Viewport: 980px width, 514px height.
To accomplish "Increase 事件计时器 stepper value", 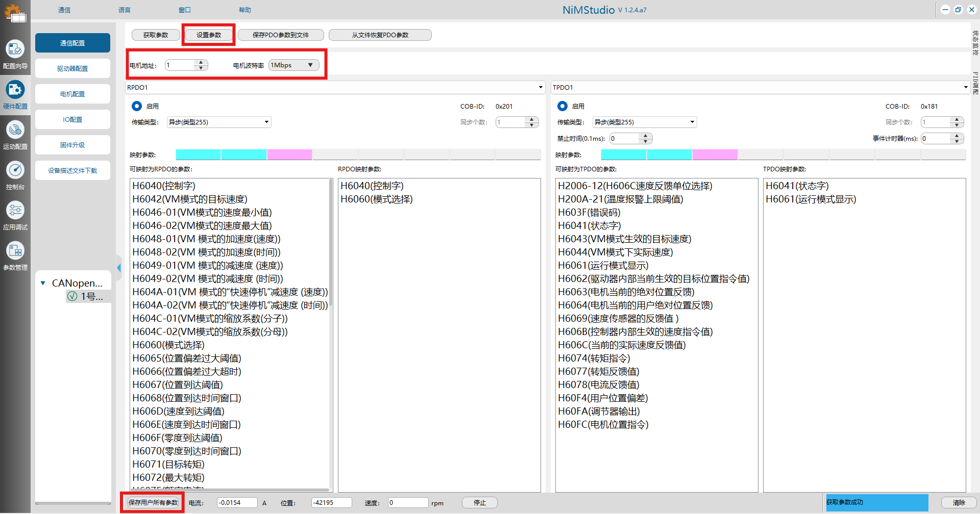I will (x=957, y=136).
